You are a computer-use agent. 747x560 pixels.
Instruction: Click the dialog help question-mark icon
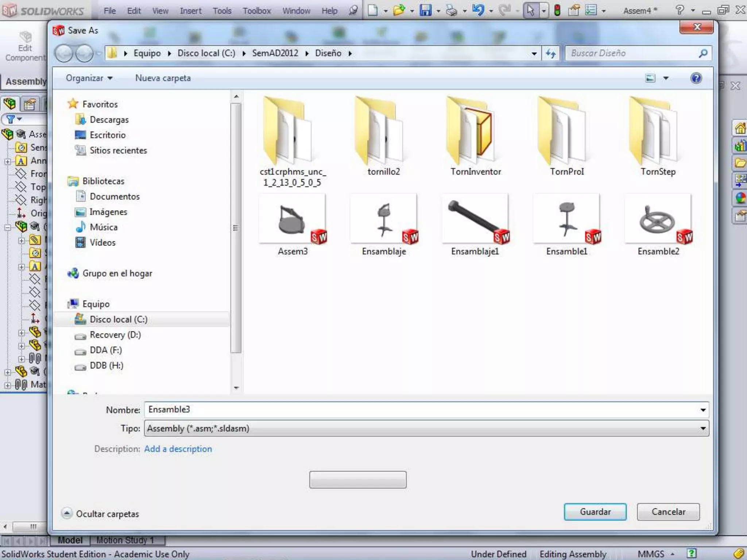tap(696, 78)
